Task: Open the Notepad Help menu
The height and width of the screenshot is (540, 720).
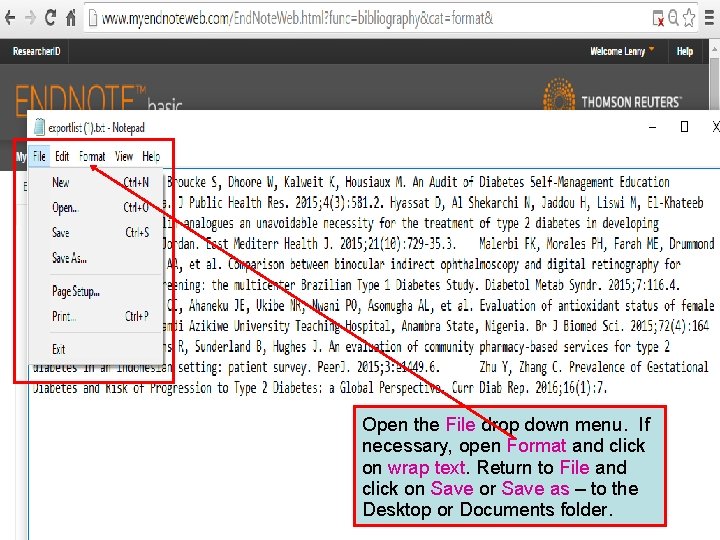Action: [151, 156]
